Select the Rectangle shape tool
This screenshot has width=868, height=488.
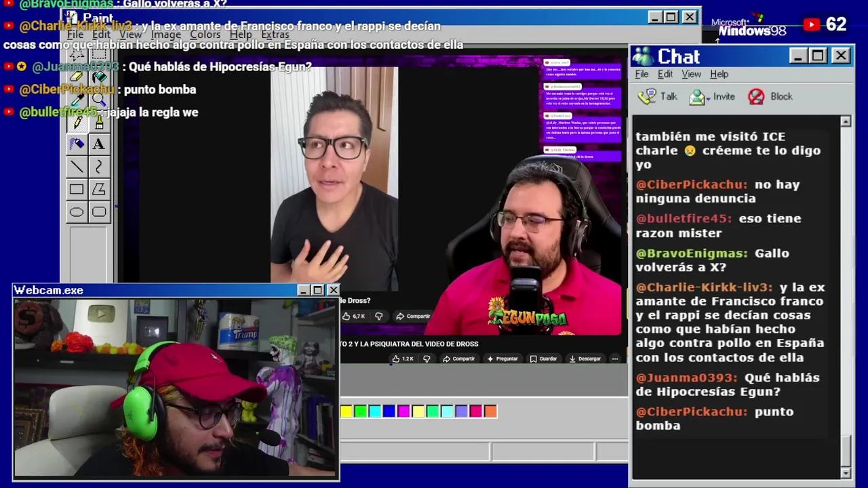[77, 190]
